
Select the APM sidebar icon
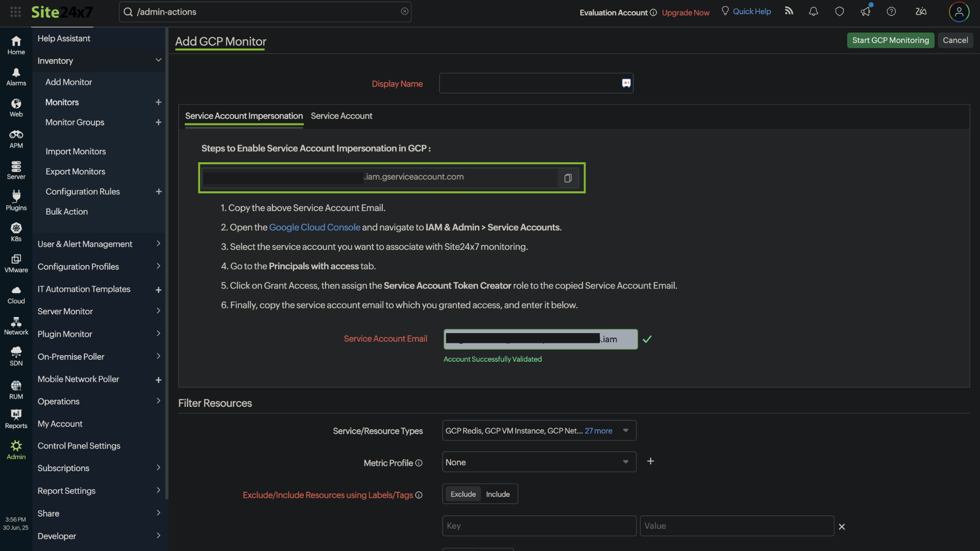16,138
